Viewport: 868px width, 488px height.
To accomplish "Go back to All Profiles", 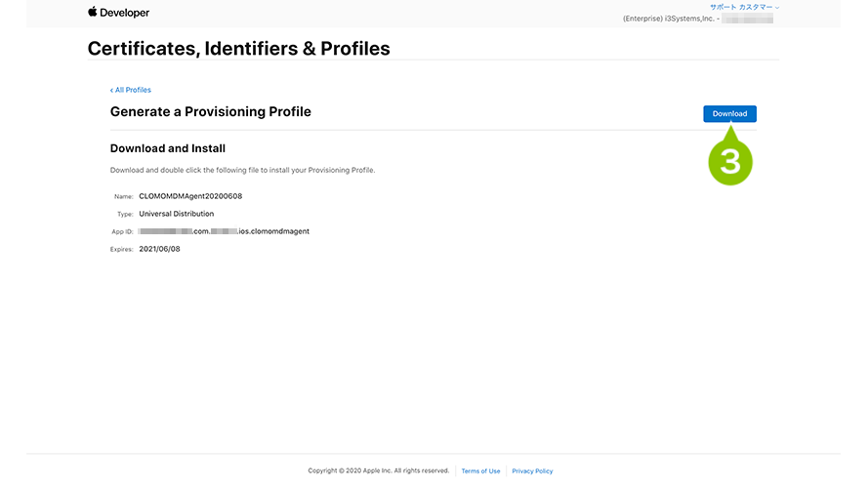I will point(131,90).
